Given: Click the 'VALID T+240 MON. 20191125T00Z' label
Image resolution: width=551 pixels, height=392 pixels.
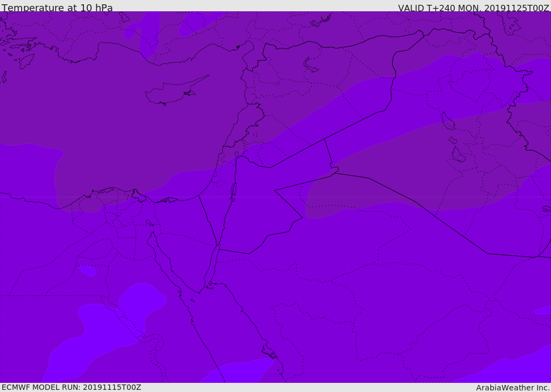Looking at the screenshot, I should click(474, 8).
